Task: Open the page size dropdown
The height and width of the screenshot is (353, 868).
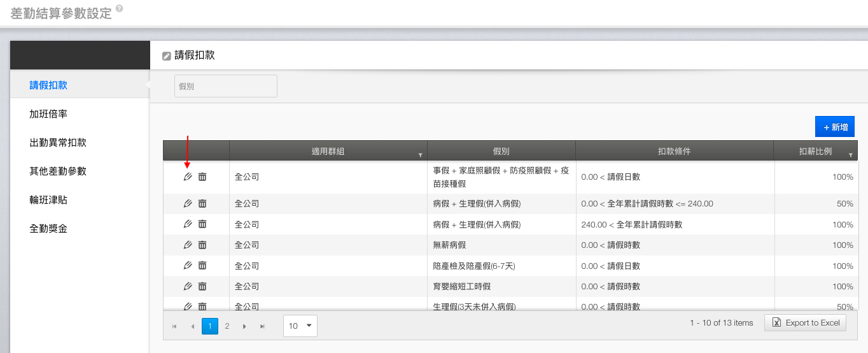Action: [300, 326]
